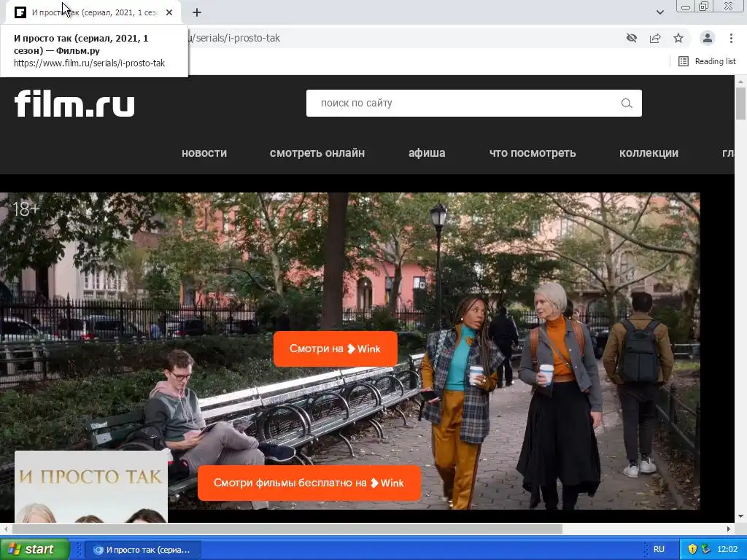Close the И просто так browser tab

(169, 12)
